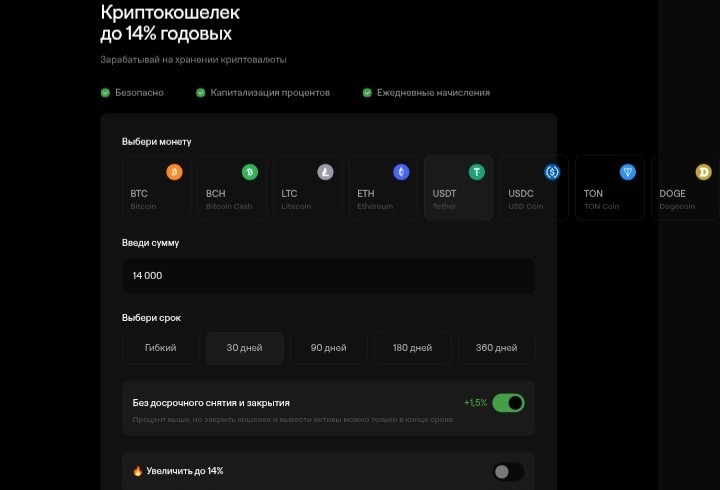Click the orange Bitcoin coin icon
This screenshot has height=490, width=720.
[174, 172]
